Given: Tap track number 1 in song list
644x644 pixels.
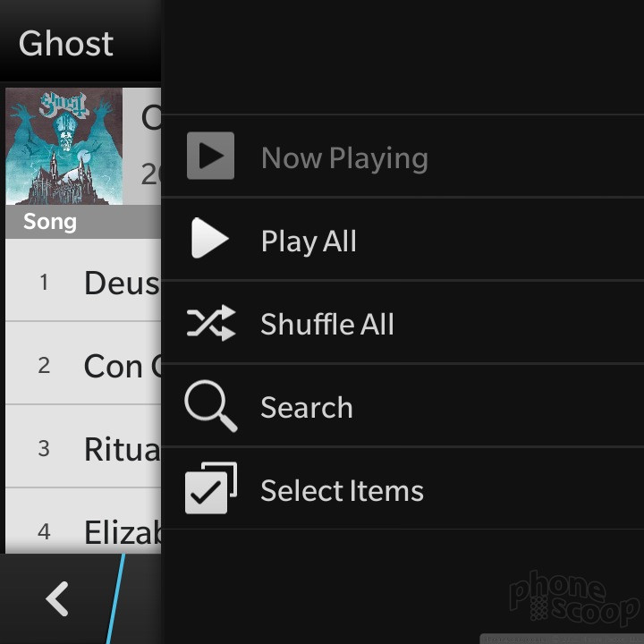Looking at the screenshot, I should click(x=44, y=282).
